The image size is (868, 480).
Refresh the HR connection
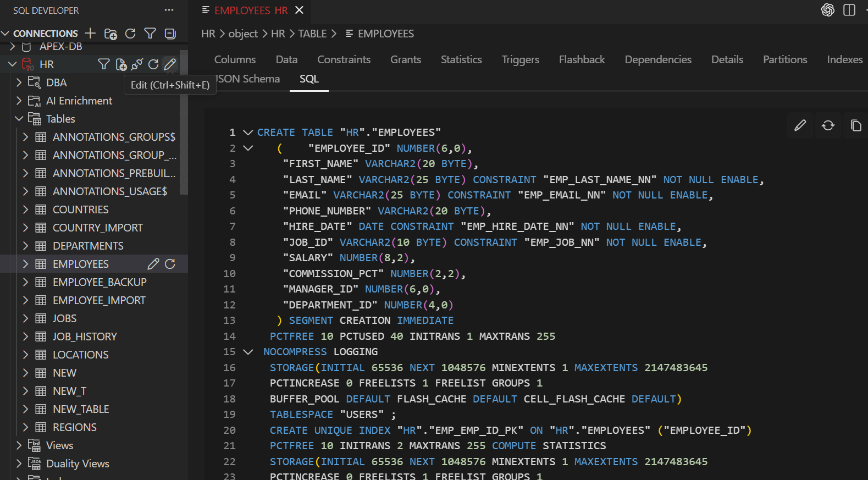coord(153,64)
